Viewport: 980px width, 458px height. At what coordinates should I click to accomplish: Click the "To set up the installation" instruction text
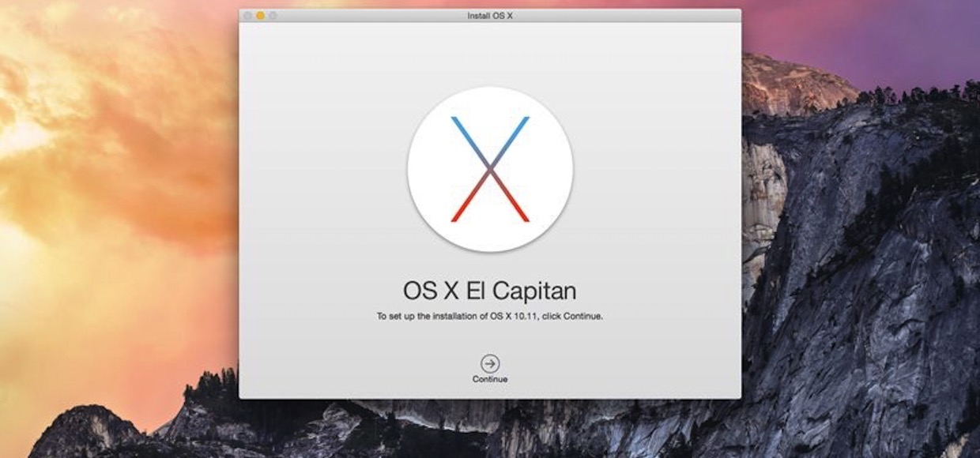pos(490,317)
